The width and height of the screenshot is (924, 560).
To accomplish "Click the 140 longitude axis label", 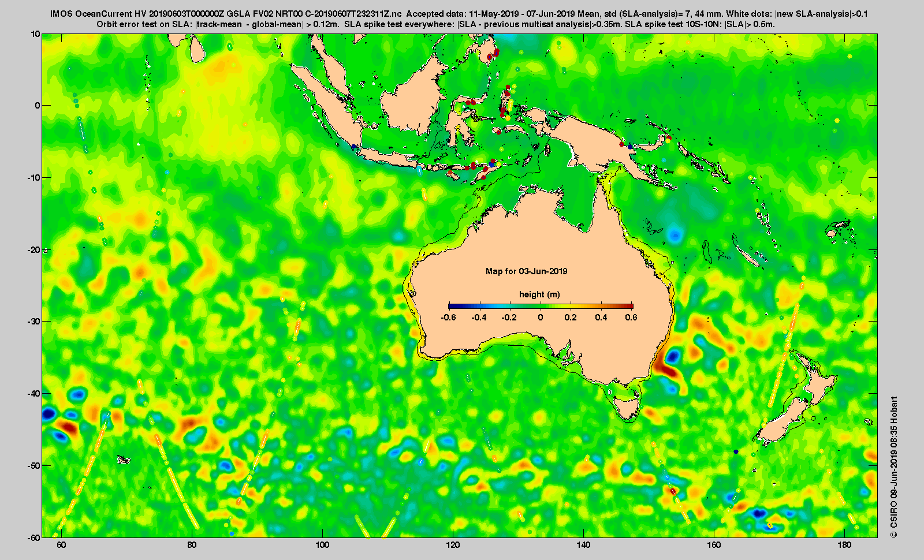I will 583,545.
